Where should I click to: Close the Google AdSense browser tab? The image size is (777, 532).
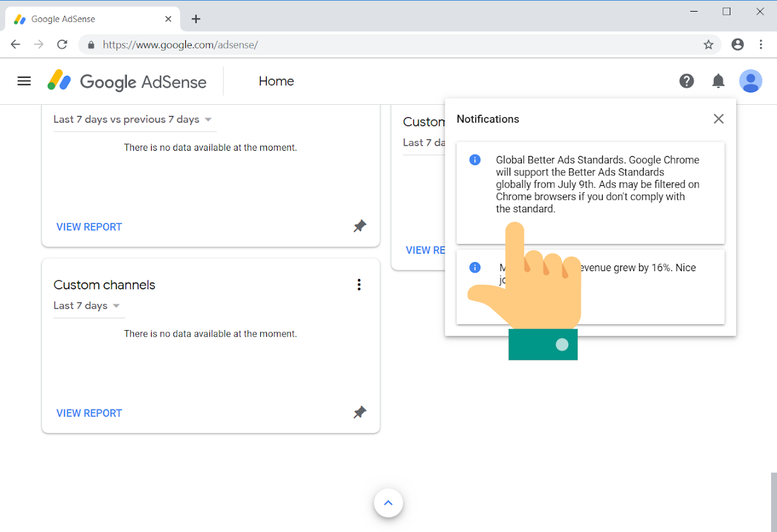coord(168,19)
